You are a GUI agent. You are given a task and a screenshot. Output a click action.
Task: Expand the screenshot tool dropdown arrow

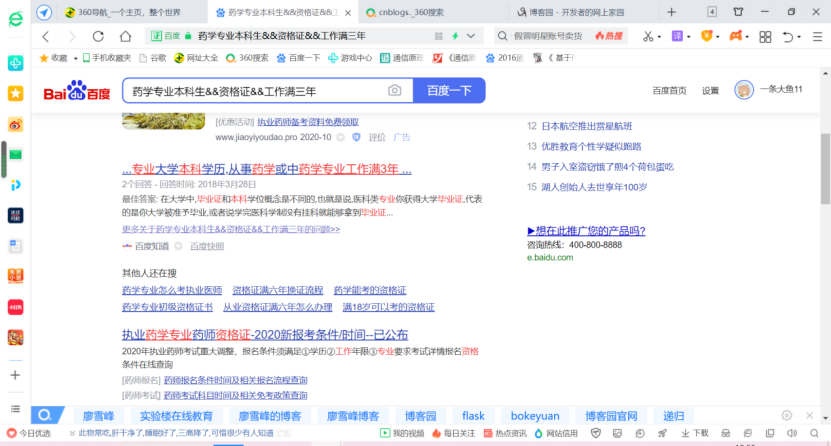pos(659,37)
